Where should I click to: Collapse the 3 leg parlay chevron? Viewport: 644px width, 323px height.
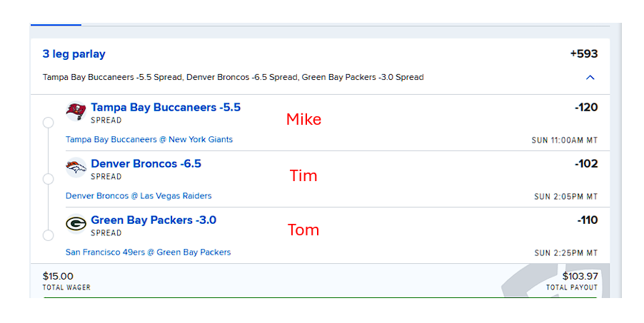[x=590, y=78]
